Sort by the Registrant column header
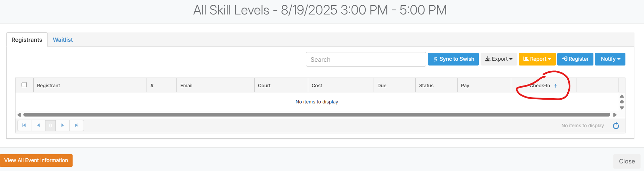 (49, 85)
